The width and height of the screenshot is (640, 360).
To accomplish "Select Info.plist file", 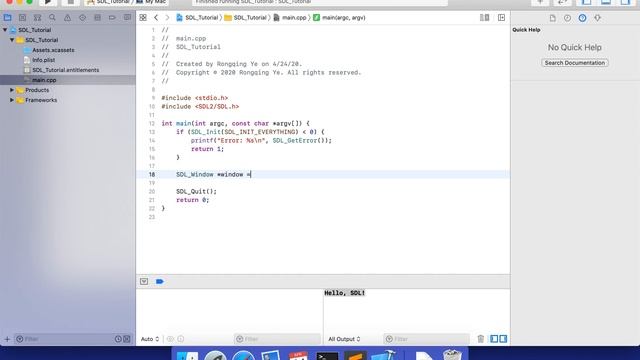I will coord(43,60).
